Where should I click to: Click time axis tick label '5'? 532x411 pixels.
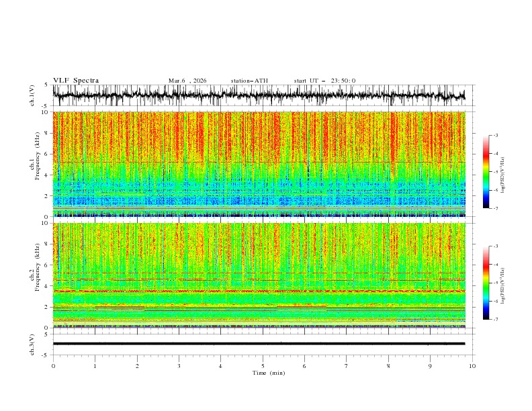(x=263, y=366)
